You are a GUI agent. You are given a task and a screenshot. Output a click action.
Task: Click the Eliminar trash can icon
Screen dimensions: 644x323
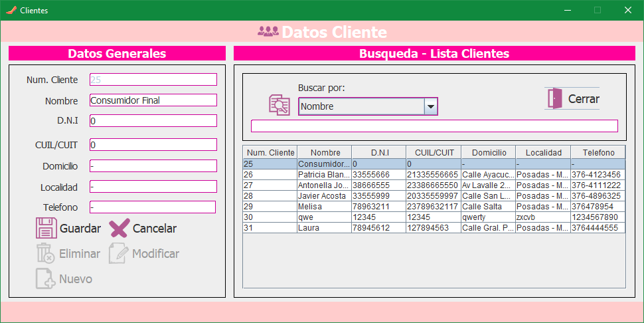[45, 253]
